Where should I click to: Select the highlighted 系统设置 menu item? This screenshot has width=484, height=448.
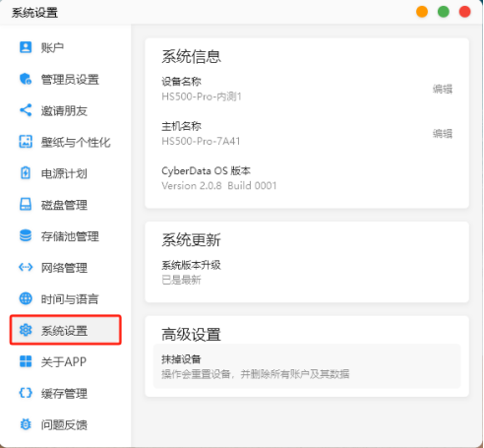66,330
